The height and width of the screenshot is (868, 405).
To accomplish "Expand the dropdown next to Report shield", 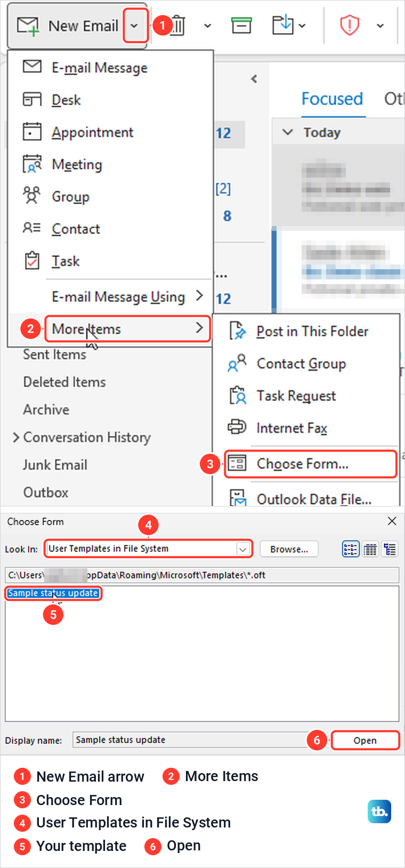I will (380, 26).
